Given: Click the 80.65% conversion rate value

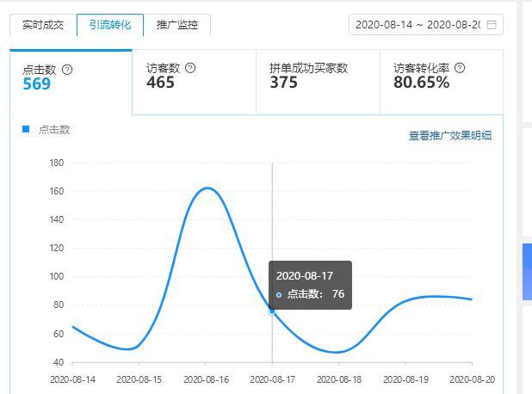Looking at the screenshot, I should [x=422, y=83].
